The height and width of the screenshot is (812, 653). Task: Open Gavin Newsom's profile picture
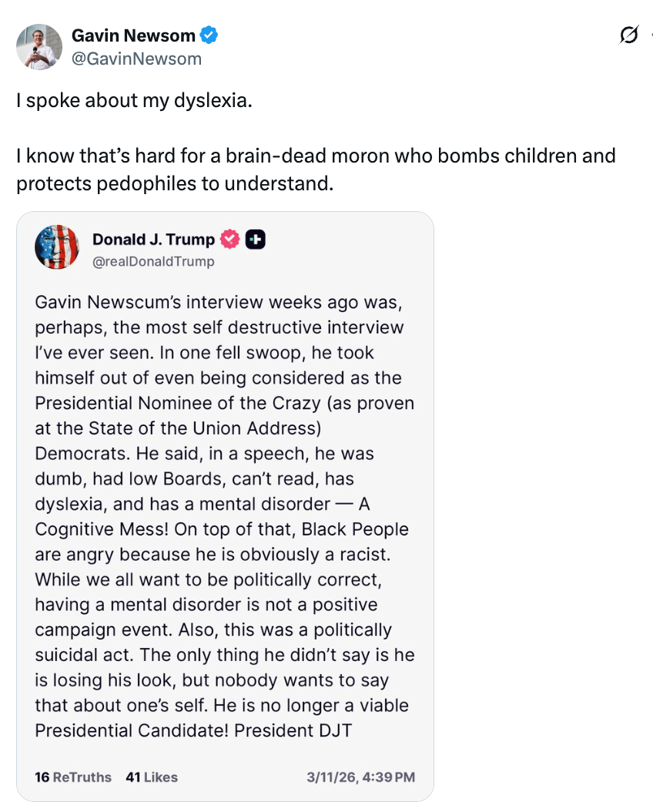[x=39, y=47]
